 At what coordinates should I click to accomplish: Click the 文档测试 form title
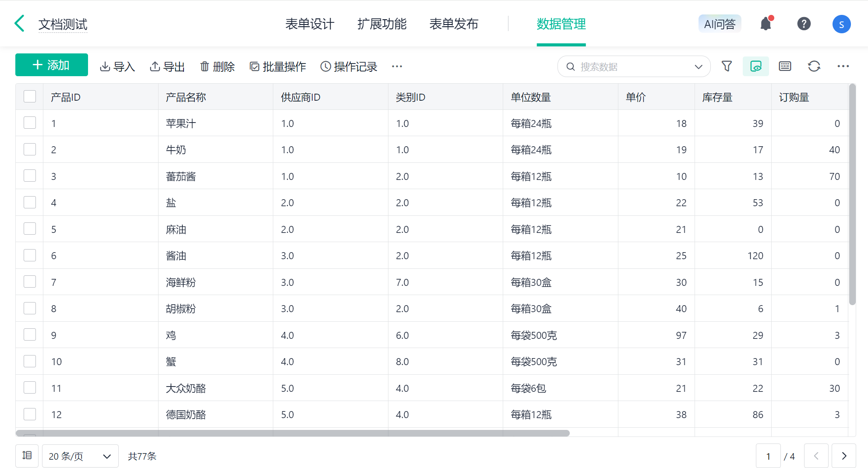(x=63, y=24)
